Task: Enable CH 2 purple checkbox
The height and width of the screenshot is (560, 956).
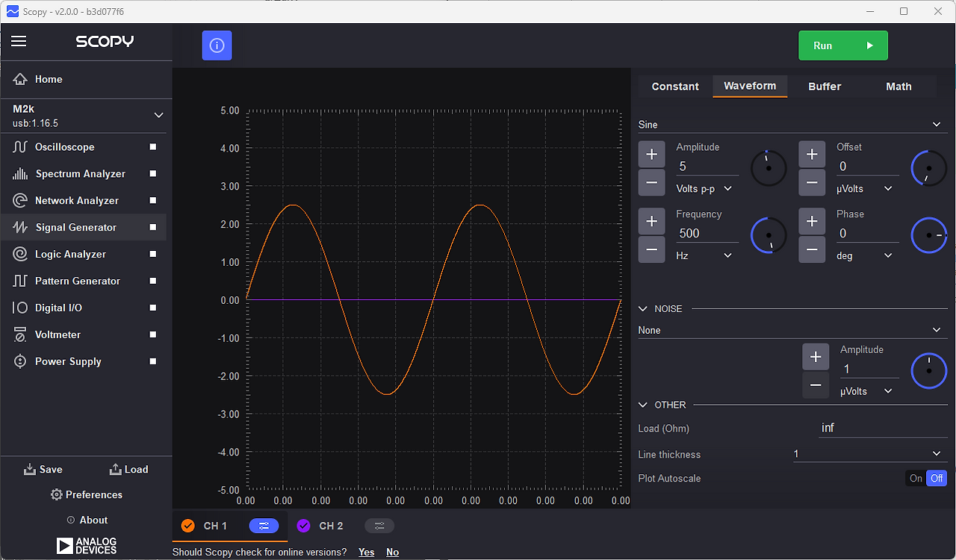Action: (x=303, y=526)
